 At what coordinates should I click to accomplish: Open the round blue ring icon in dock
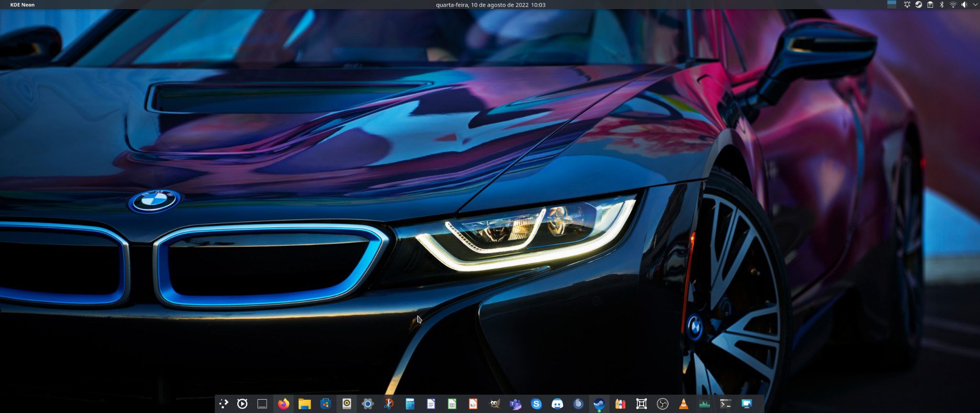[x=579, y=404]
